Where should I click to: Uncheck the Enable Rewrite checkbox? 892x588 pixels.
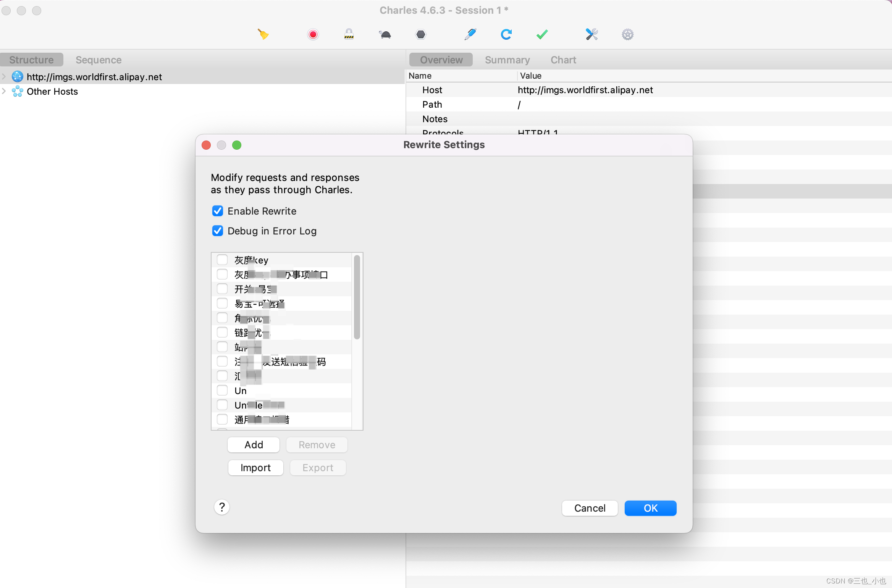pos(218,211)
